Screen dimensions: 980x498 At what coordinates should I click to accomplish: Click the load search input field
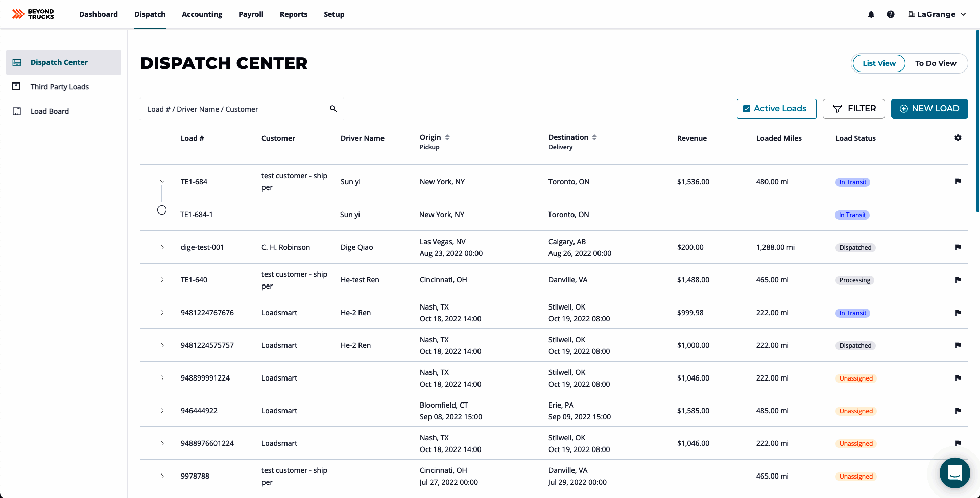click(x=235, y=109)
